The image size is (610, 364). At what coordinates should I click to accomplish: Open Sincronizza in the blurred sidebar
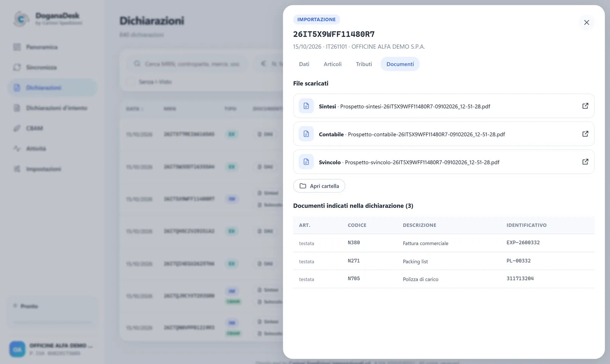click(52, 67)
